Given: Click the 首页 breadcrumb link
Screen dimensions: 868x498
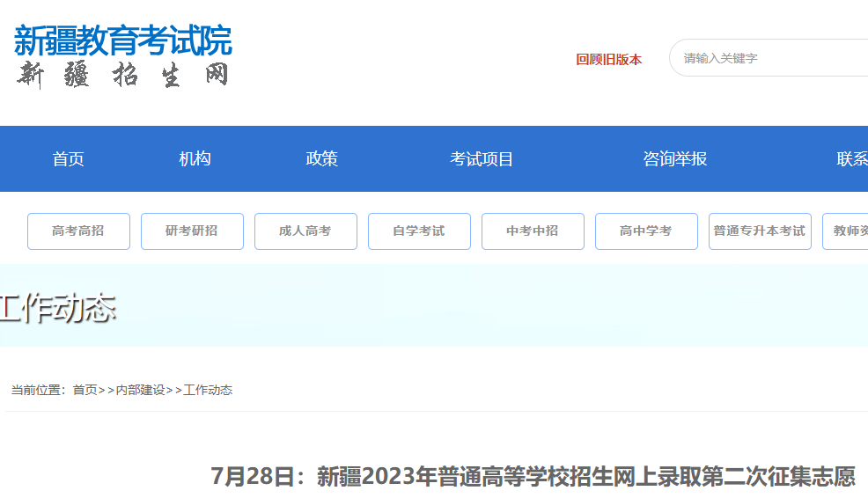Looking at the screenshot, I should [85, 390].
